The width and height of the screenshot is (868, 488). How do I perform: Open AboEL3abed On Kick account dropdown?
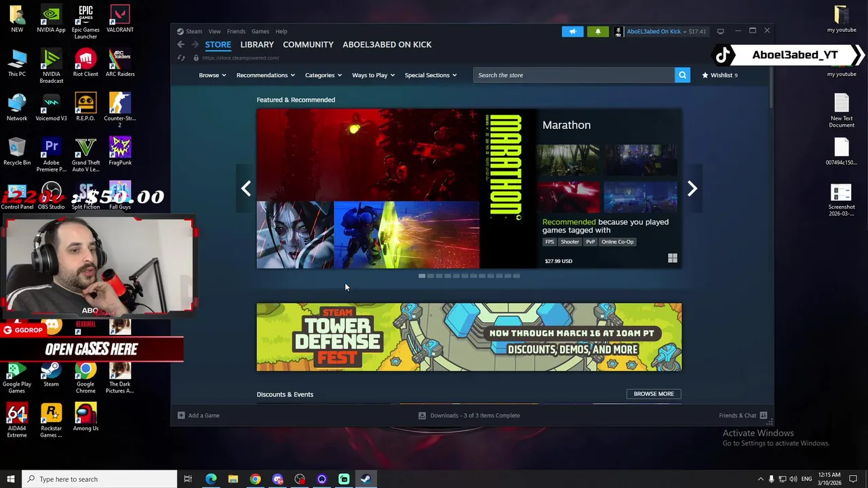pyautogui.click(x=656, y=31)
